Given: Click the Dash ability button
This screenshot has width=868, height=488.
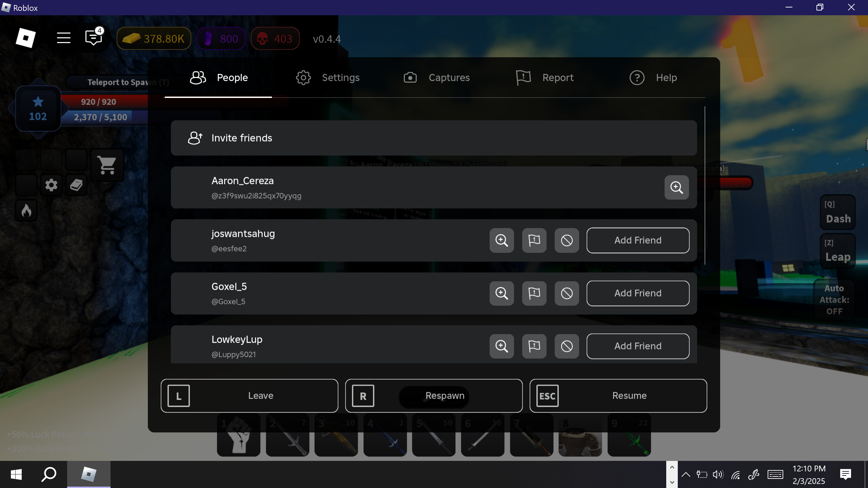Looking at the screenshot, I should [x=838, y=212].
